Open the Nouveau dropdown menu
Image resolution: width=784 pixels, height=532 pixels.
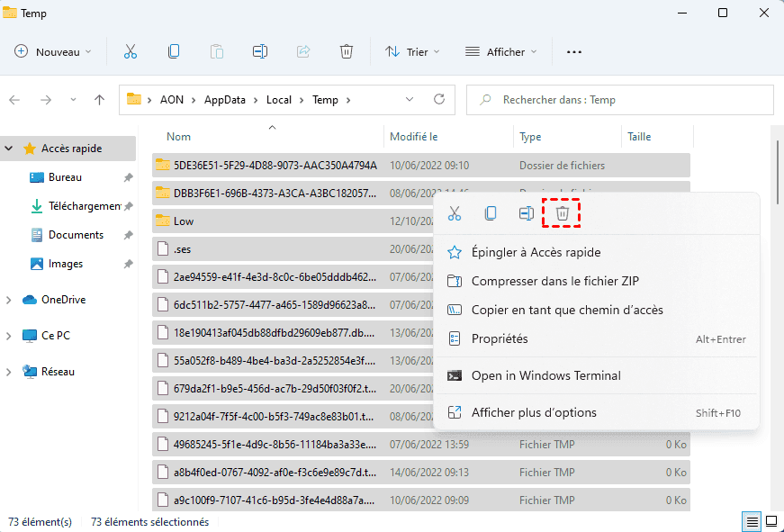click(x=54, y=52)
